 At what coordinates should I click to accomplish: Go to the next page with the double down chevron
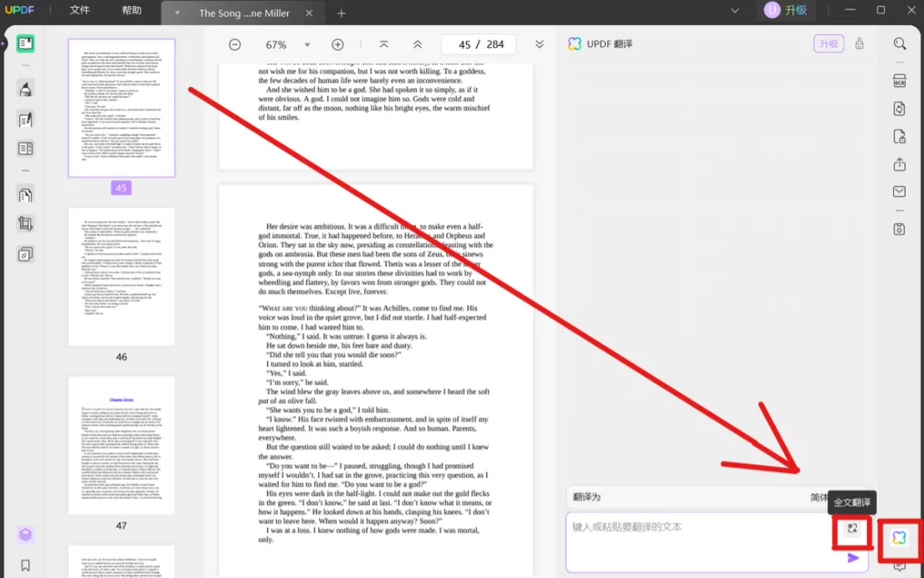[539, 44]
